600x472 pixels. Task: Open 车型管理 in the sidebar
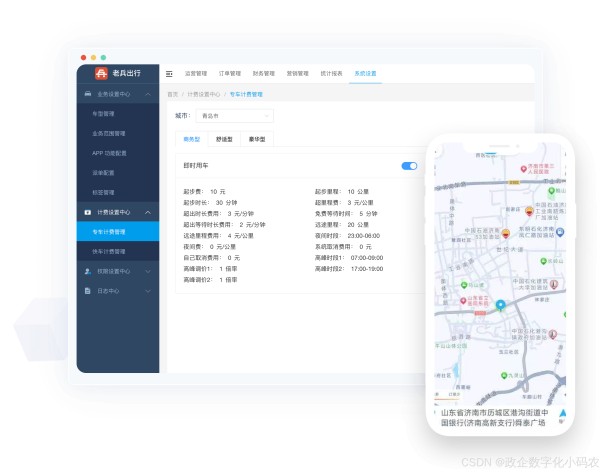coord(118,114)
